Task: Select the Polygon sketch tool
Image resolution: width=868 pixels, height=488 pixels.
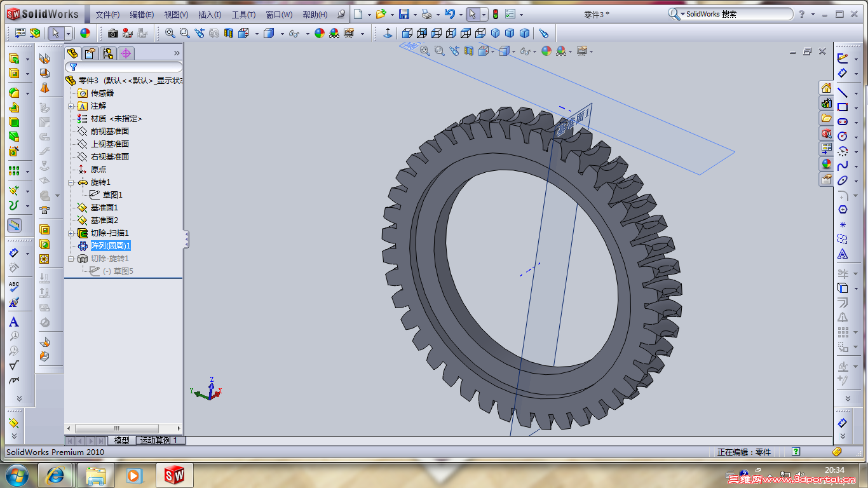Action: coord(843,210)
